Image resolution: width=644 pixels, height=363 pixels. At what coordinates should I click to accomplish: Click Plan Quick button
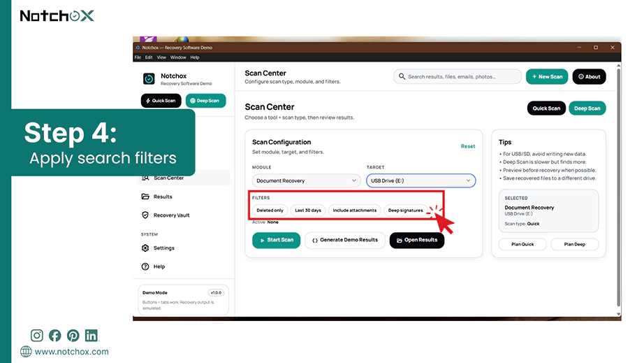522,244
